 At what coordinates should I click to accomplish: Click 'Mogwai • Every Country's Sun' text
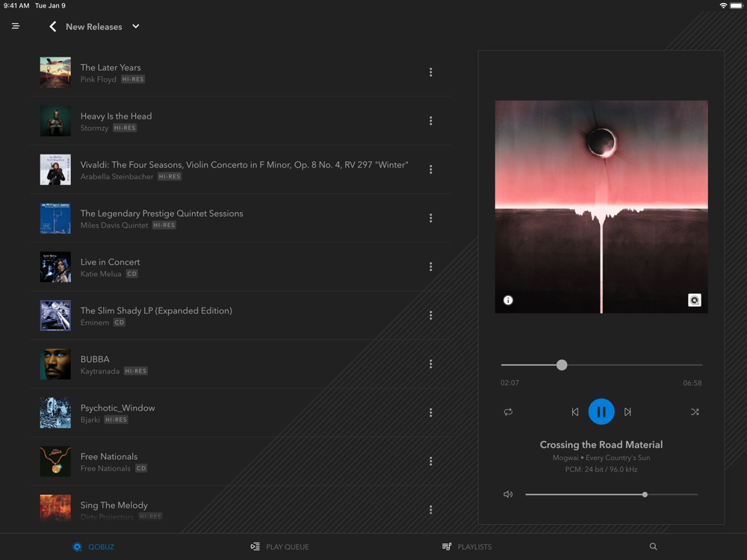pyautogui.click(x=601, y=458)
